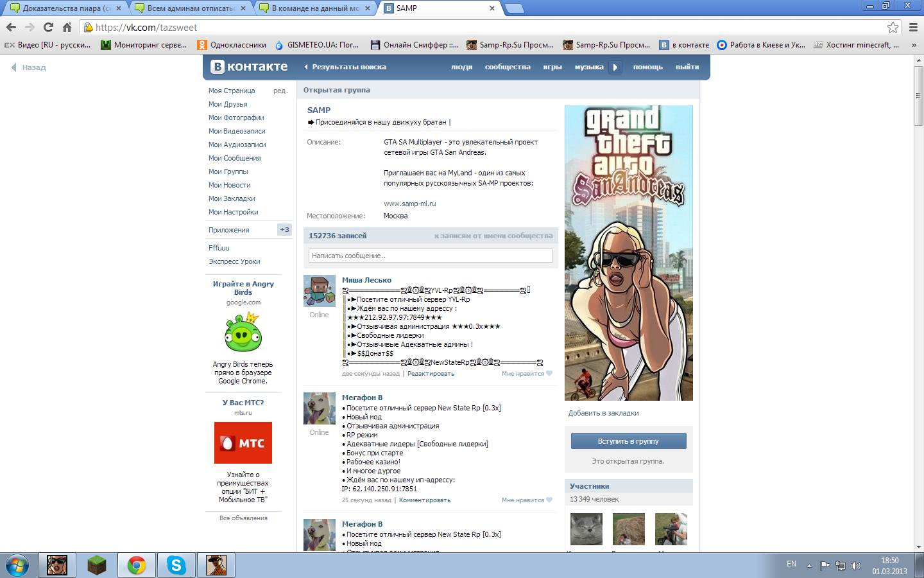Reload the page with refresh icon

[x=48, y=27]
